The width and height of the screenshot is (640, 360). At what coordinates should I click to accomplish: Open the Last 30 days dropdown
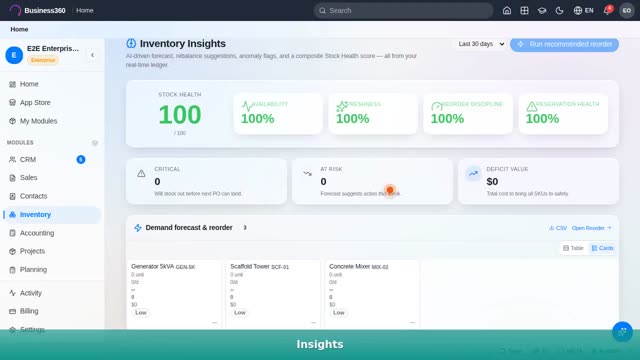click(481, 44)
